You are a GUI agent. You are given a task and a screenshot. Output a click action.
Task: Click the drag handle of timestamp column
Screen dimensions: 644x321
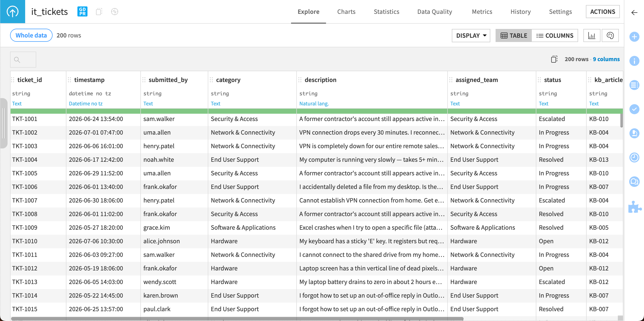tap(70, 80)
